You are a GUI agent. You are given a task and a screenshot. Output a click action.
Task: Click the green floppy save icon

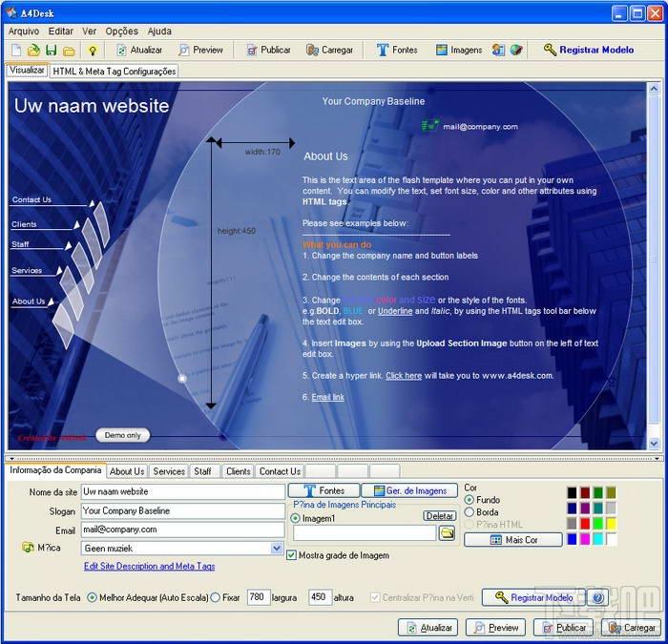pos(52,51)
